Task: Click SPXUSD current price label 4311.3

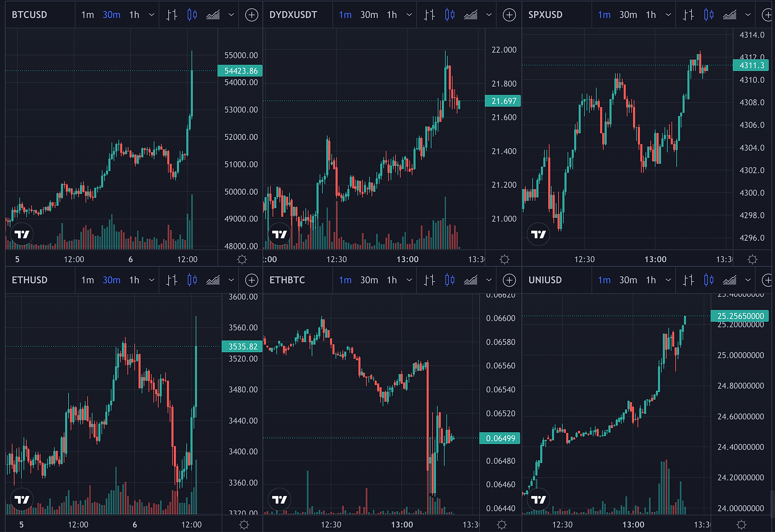Action: point(751,65)
